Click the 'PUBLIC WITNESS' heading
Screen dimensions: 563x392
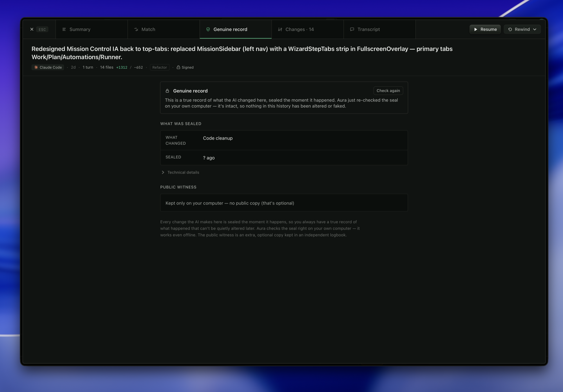[178, 187]
